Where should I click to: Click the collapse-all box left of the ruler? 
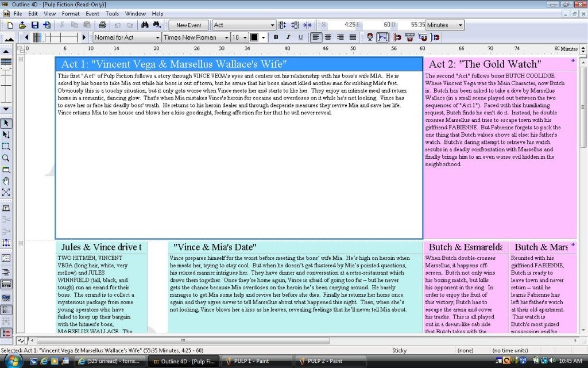tap(21, 48)
